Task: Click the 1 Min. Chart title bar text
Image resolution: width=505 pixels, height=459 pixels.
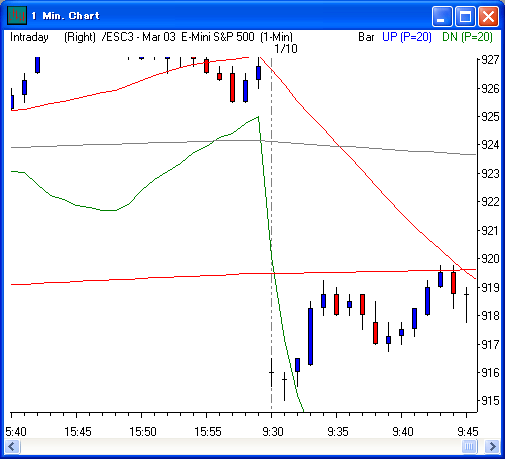Action: (x=66, y=16)
